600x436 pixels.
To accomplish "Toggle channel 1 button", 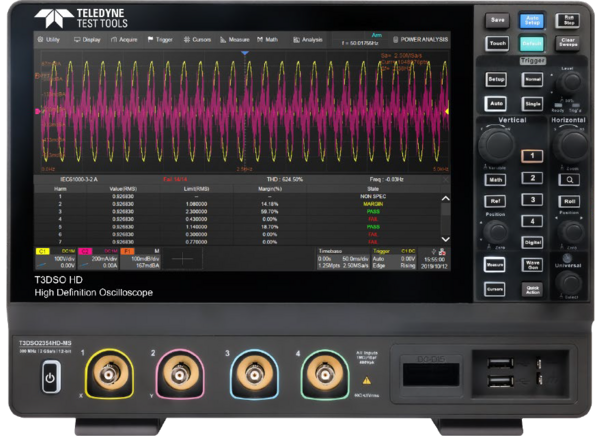I will click(x=532, y=156).
